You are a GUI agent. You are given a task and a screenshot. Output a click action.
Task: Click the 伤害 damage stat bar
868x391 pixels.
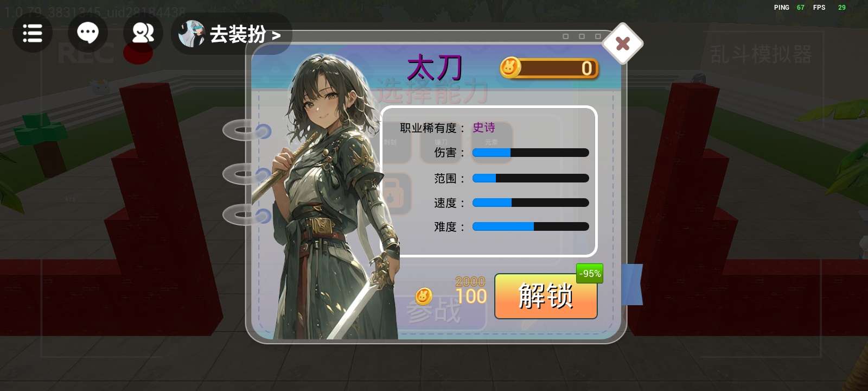(x=531, y=153)
